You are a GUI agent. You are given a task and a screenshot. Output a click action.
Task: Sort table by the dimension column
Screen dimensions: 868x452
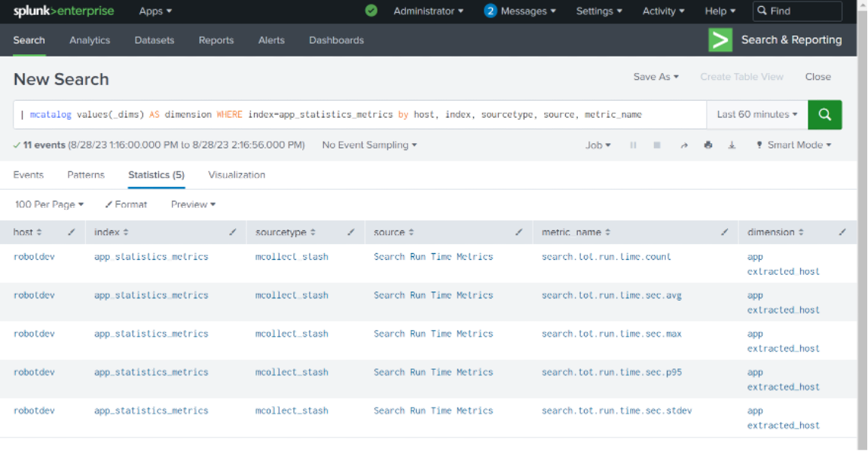point(775,232)
